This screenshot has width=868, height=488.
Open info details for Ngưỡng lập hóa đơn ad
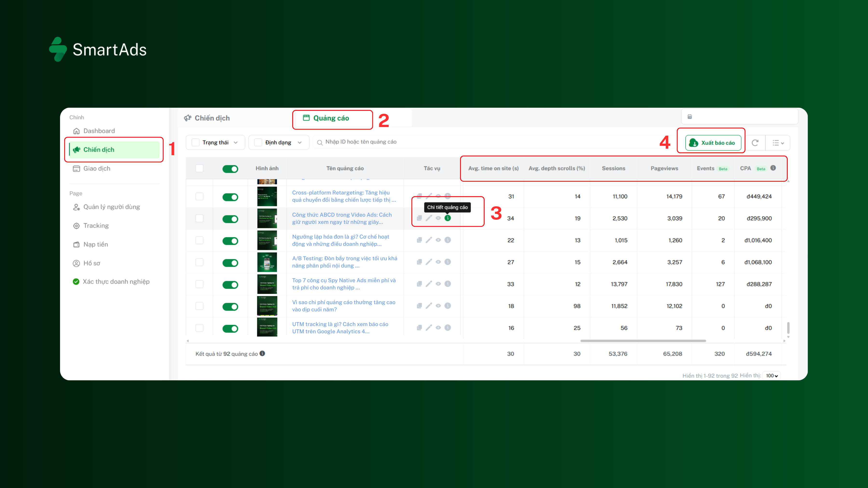[x=448, y=240]
